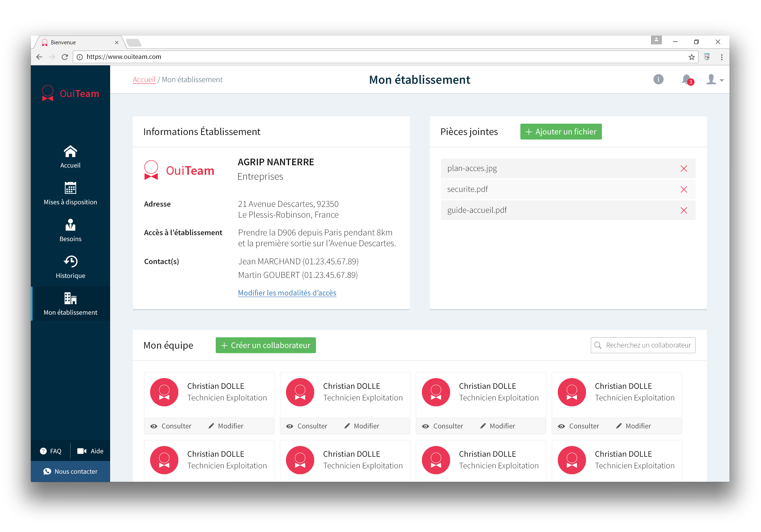Screen dimensions: 761x532
Task: Select the Bienvenue browser tab
Action: coord(78,42)
